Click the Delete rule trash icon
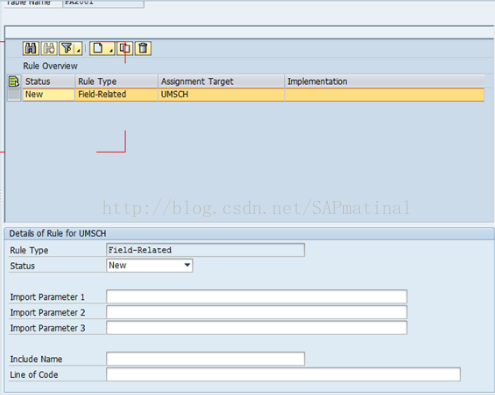495x395 pixels. tap(143, 48)
